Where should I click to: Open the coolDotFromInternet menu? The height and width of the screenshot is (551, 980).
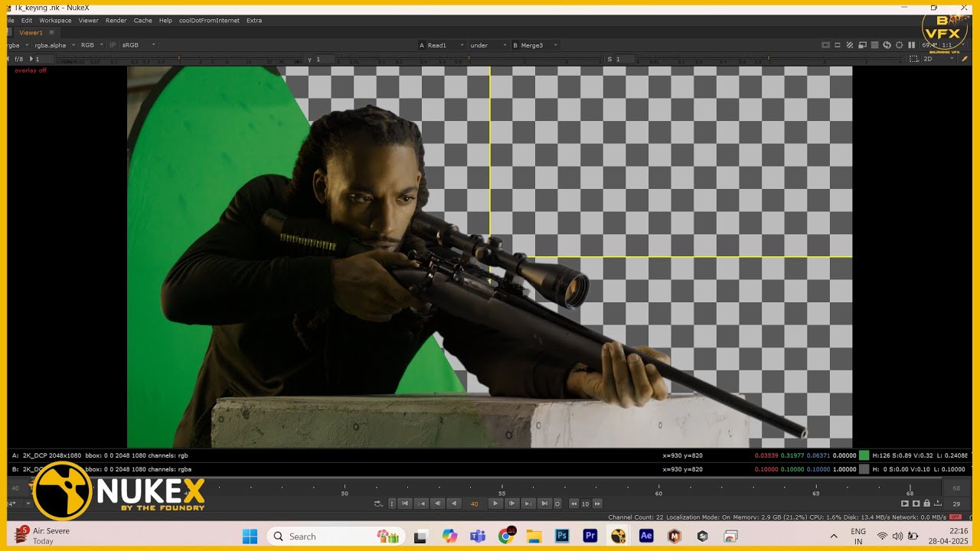point(209,21)
